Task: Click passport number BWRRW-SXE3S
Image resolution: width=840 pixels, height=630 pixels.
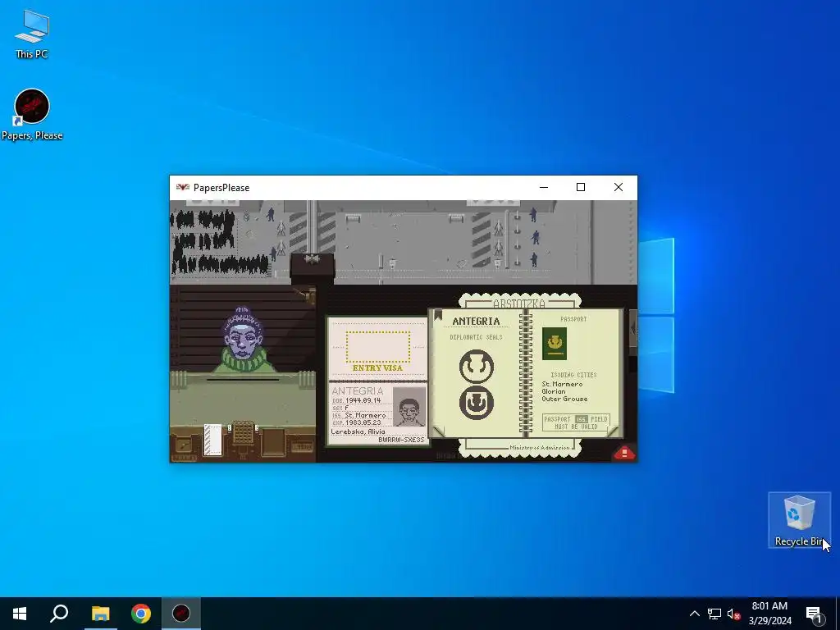Action: [401, 440]
